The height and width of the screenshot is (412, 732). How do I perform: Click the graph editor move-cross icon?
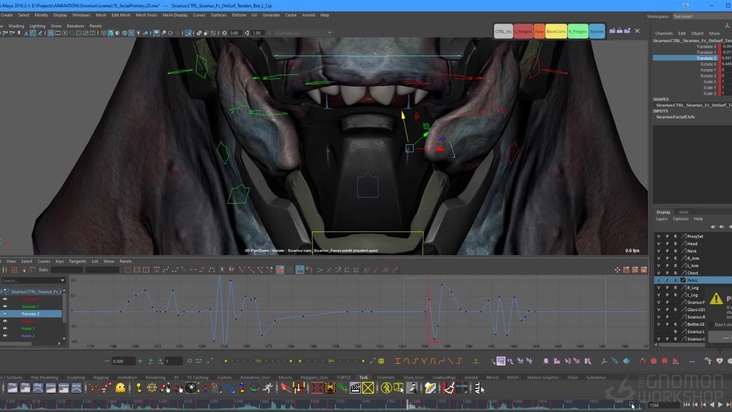618,270
